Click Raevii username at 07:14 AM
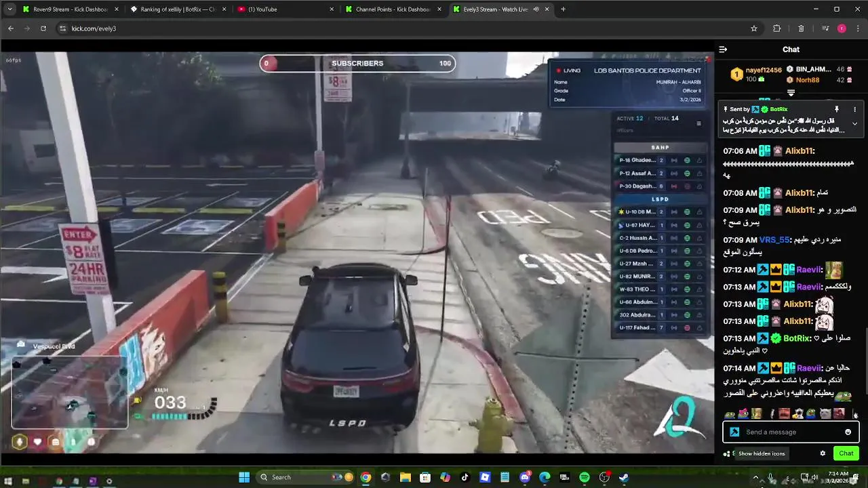 (809, 368)
